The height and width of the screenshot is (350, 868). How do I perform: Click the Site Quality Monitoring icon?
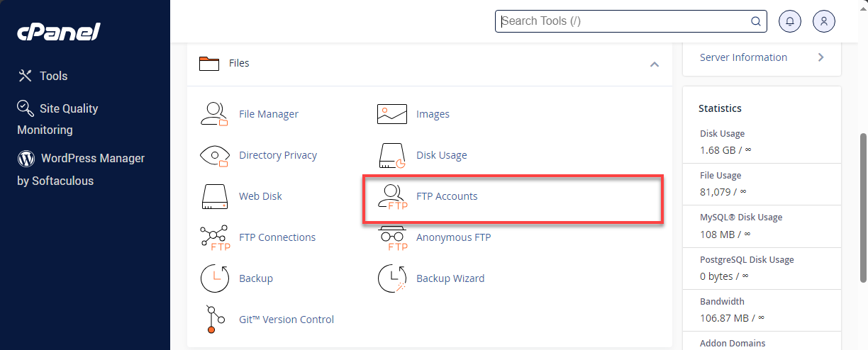(x=26, y=108)
